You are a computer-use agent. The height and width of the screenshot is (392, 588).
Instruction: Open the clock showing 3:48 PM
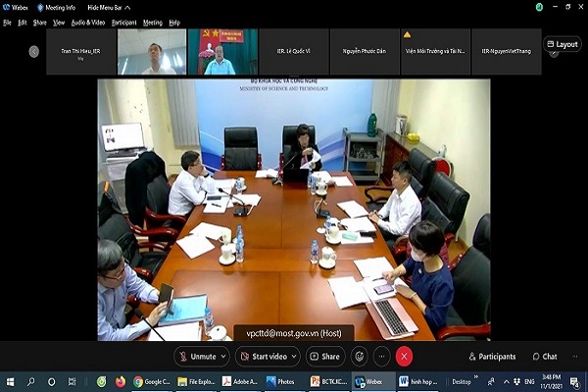click(551, 381)
